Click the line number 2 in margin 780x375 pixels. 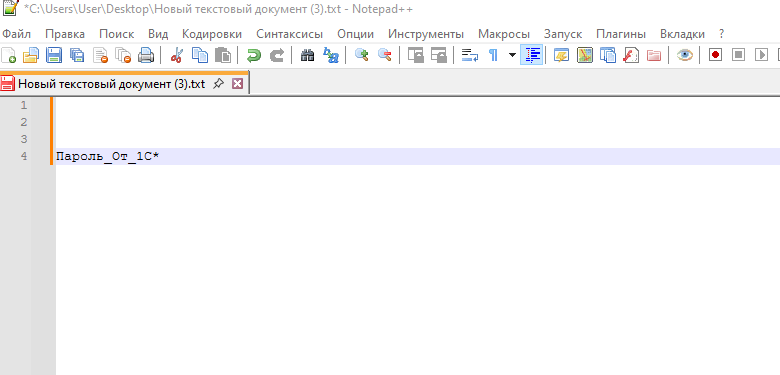pos(24,122)
